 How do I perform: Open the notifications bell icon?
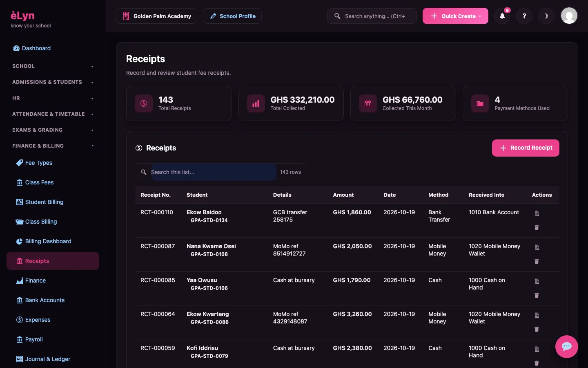coord(502,16)
